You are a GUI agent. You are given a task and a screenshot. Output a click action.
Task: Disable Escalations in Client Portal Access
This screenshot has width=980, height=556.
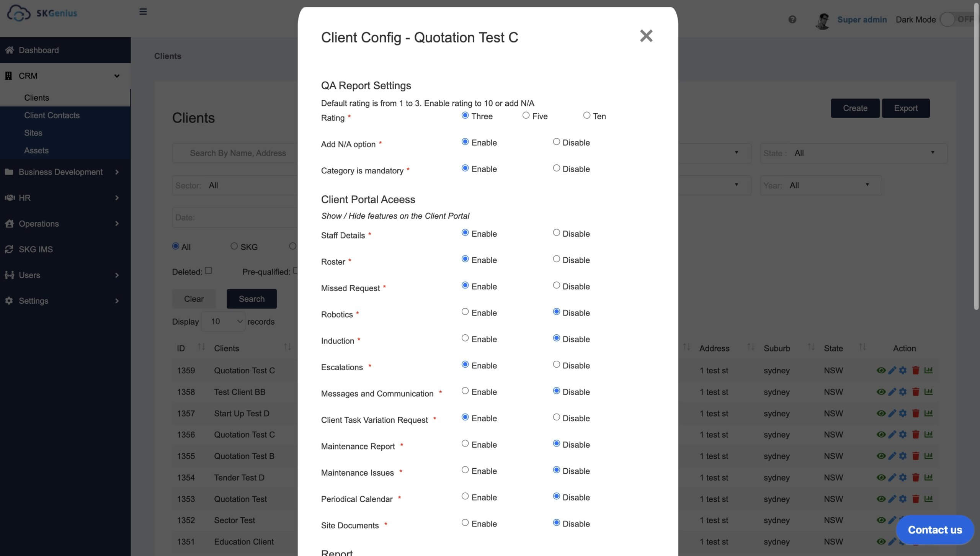point(556,366)
